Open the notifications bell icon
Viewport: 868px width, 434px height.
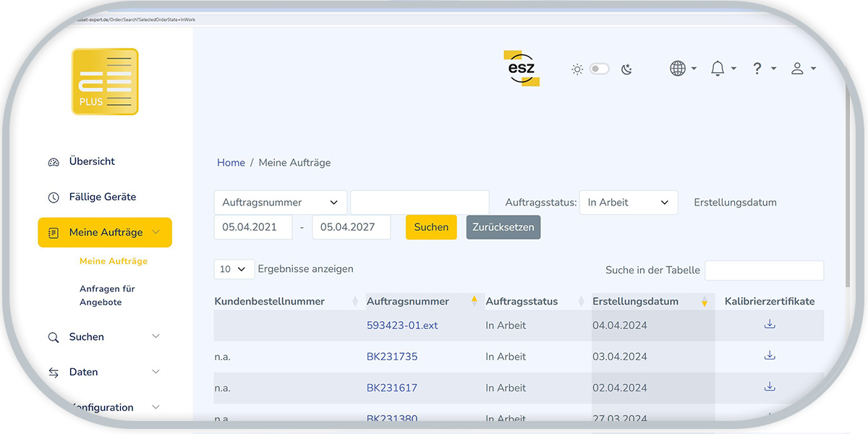tap(717, 68)
